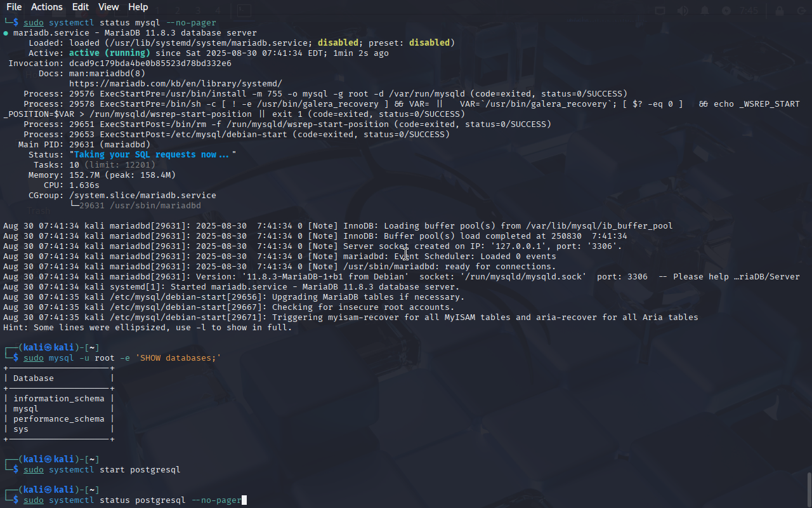This screenshot has width=812, height=508.
Task: Open the Help menu
Action: tap(138, 7)
